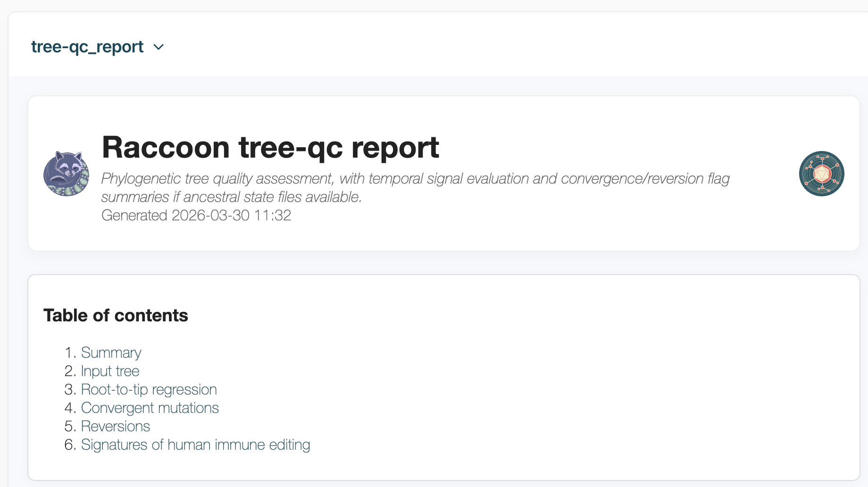Viewport: 868px width, 487px height.
Task: Click the raccoon logo icon
Action: tap(66, 174)
